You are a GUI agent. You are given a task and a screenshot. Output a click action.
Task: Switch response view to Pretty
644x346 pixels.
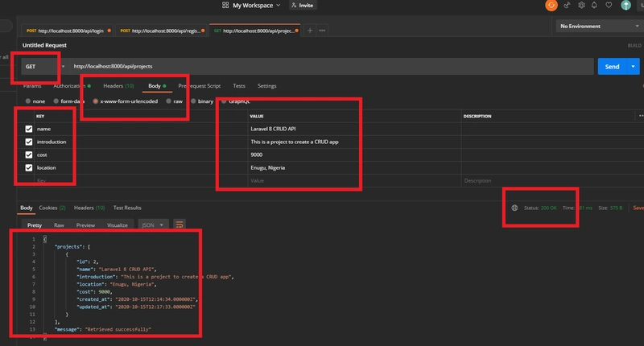(35, 225)
